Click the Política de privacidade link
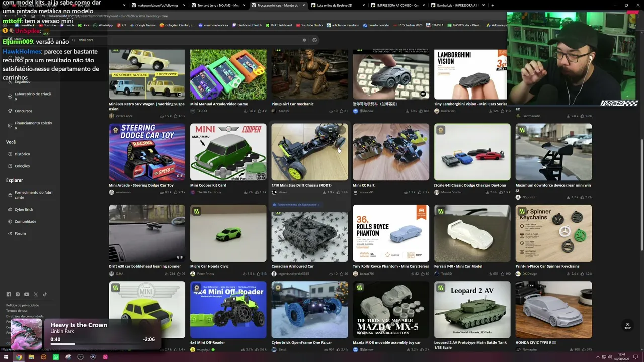This screenshot has width=644, height=362. click(x=22, y=305)
